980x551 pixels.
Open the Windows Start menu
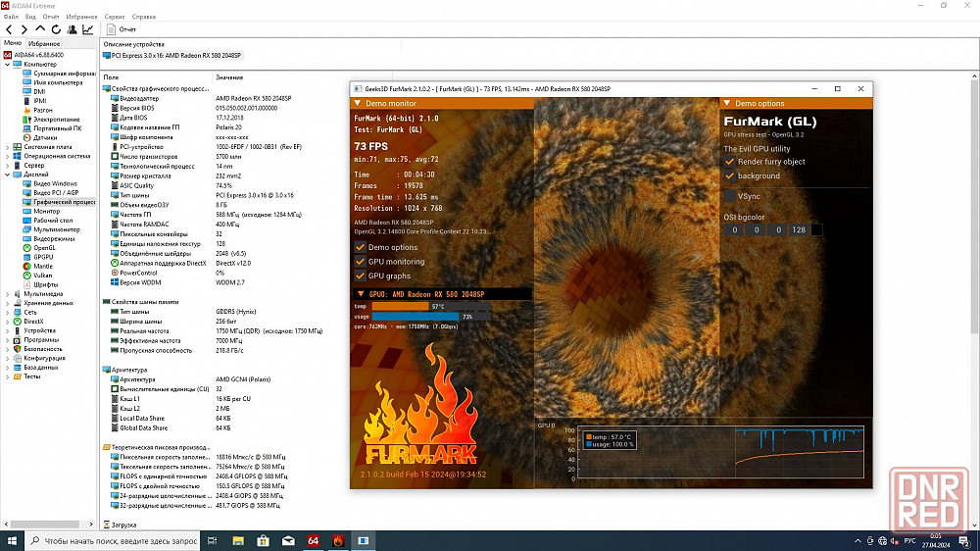click(x=12, y=541)
